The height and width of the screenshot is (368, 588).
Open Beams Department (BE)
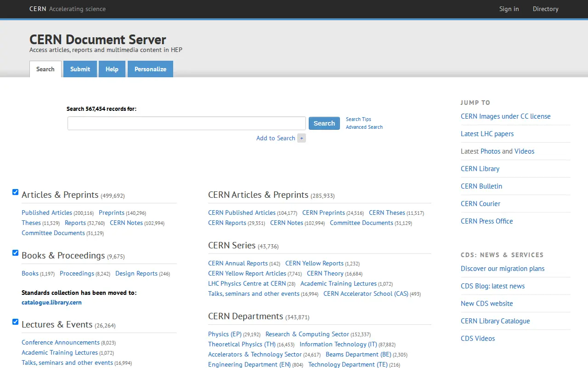pyautogui.click(x=358, y=354)
